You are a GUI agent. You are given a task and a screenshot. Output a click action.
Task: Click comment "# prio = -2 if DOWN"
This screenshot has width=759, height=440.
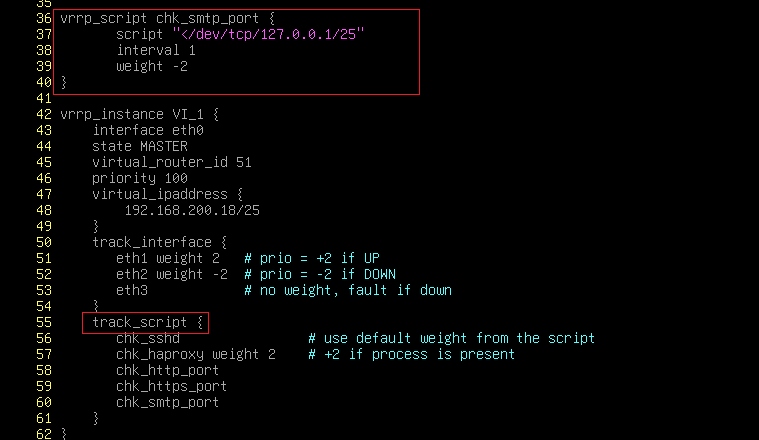pyautogui.click(x=320, y=274)
